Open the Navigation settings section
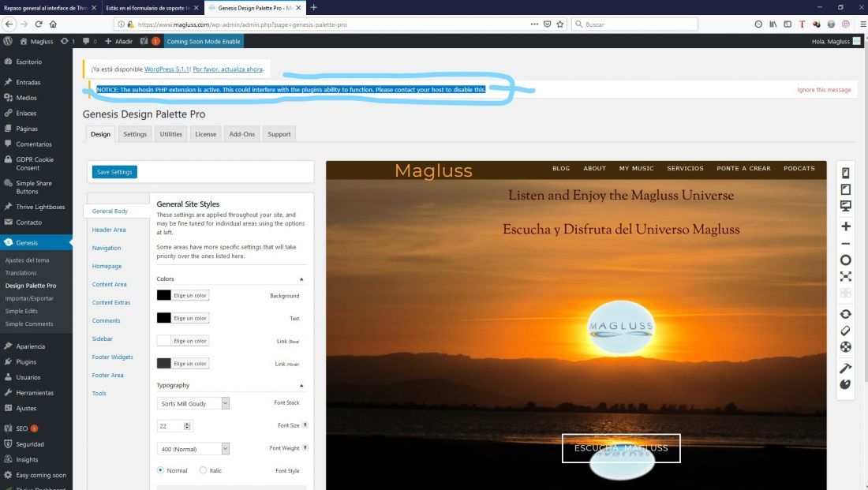Viewport: 868px width, 490px height. pyautogui.click(x=107, y=248)
